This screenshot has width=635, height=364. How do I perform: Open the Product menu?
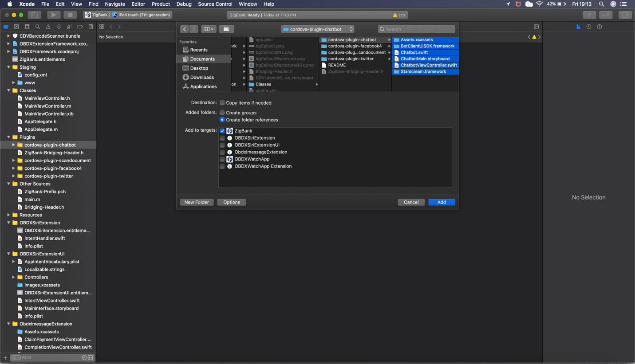point(161,4)
